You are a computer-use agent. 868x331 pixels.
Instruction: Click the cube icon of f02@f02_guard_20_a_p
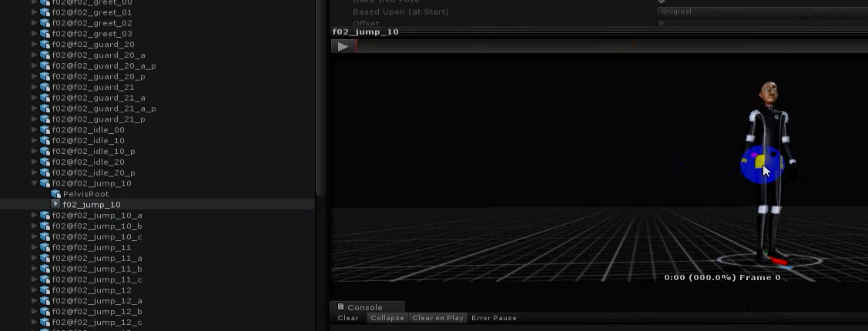coord(45,66)
